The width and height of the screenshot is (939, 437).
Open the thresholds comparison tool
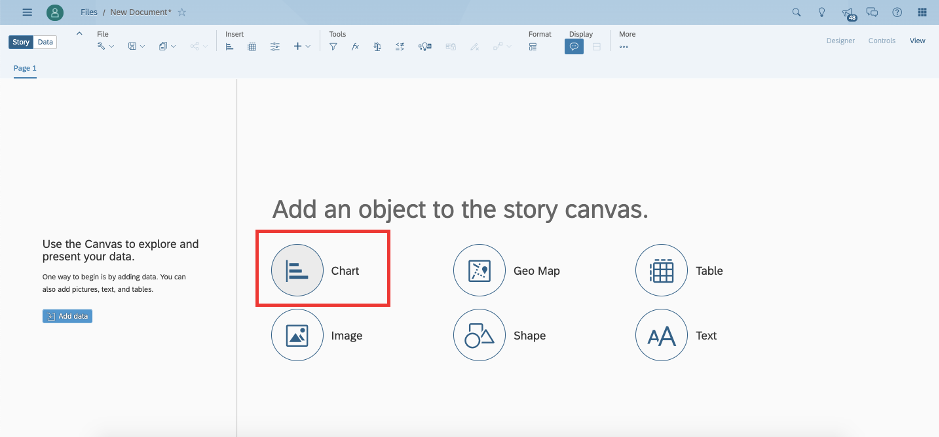pos(400,46)
